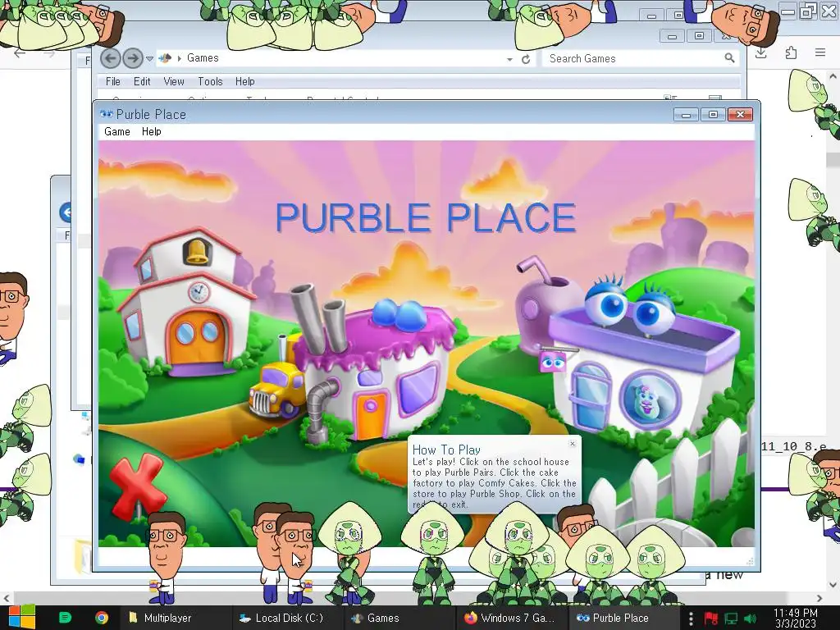Maximize the Purble Place window
Screen dimensions: 840x630
pyautogui.click(x=713, y=115)
